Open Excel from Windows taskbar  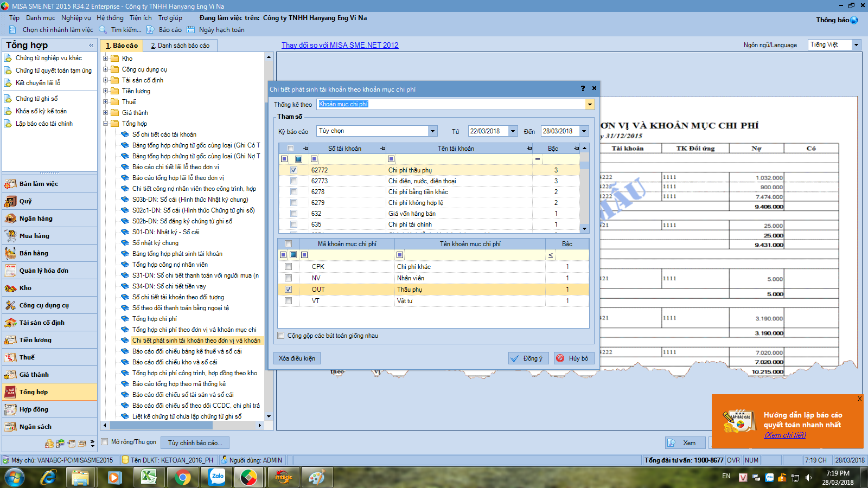[x=149, y=478]
